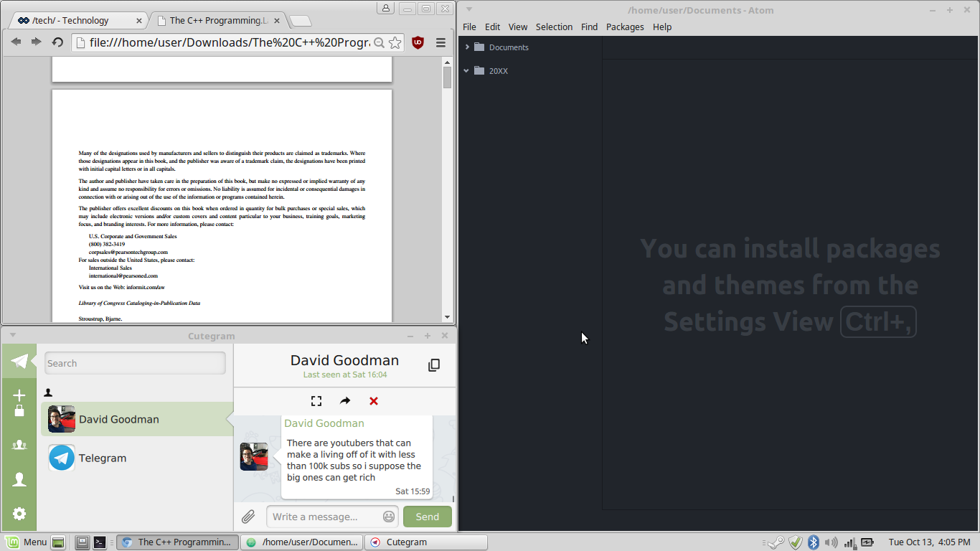Screen dimensions: 980x551
Task: Click the Chrome profile person button
Action: [386, 8]
